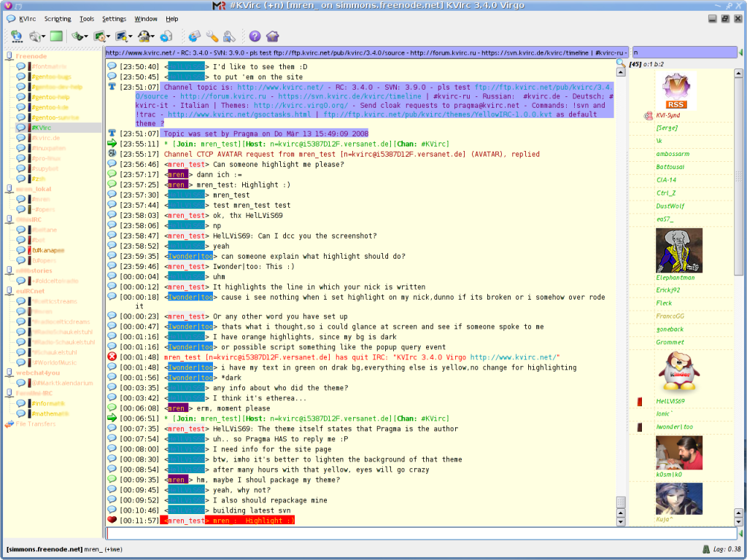The width and height of the screenshot is (747, 560).
Task: Open the Settings menu
Action: 115,18
